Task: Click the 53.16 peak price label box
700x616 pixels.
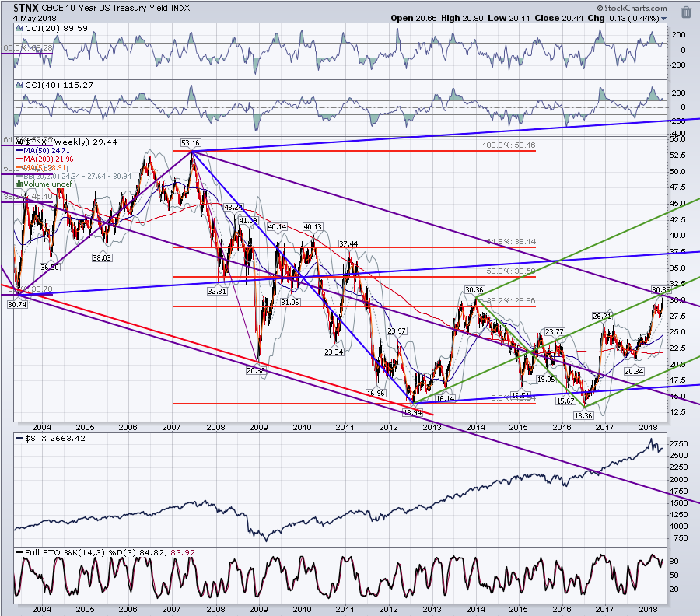Action: point(191,143)
